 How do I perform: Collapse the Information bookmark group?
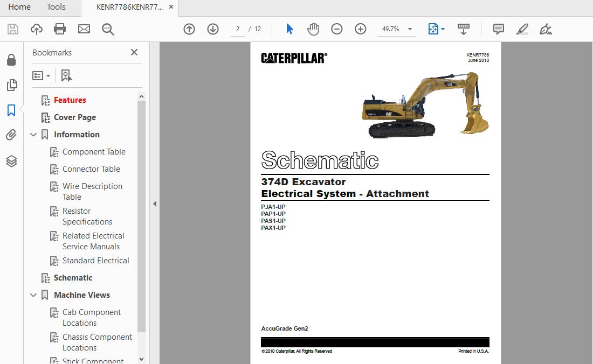[33, 135]
